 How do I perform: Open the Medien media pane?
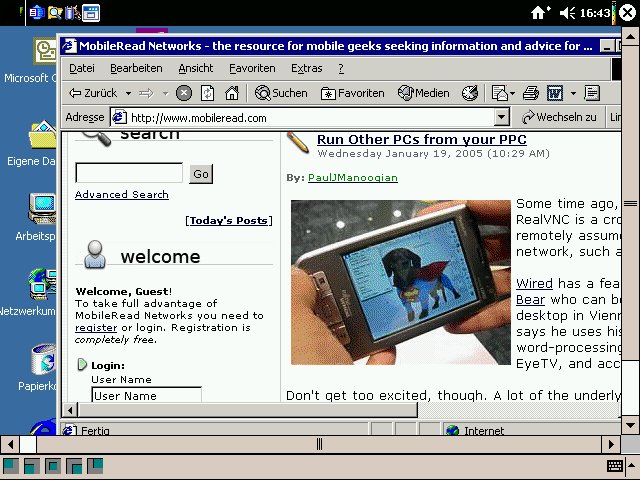tap(423, 93)
